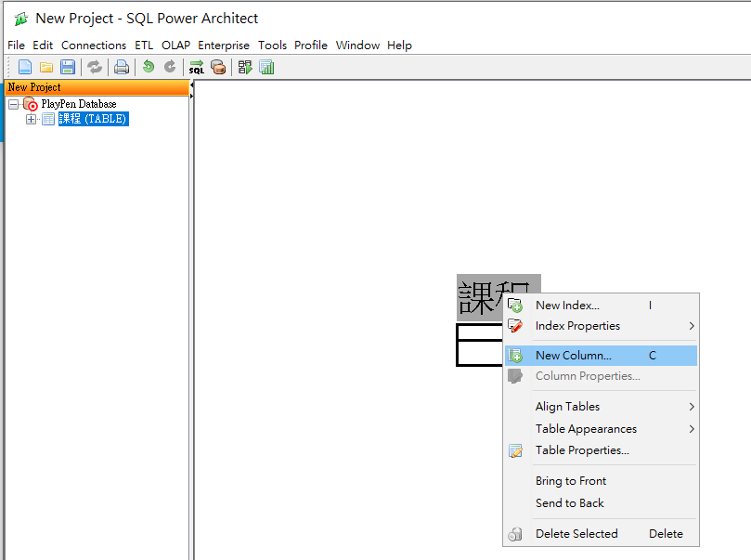Print the diagram using printer icon
This screenshot has height=560, width=751.
(x=122, y=67)
